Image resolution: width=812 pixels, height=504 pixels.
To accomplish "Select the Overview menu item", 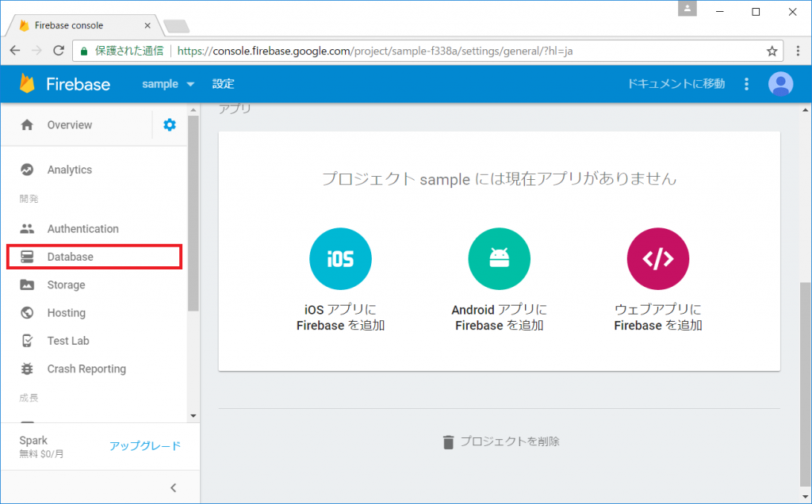I will coord(70,124).
